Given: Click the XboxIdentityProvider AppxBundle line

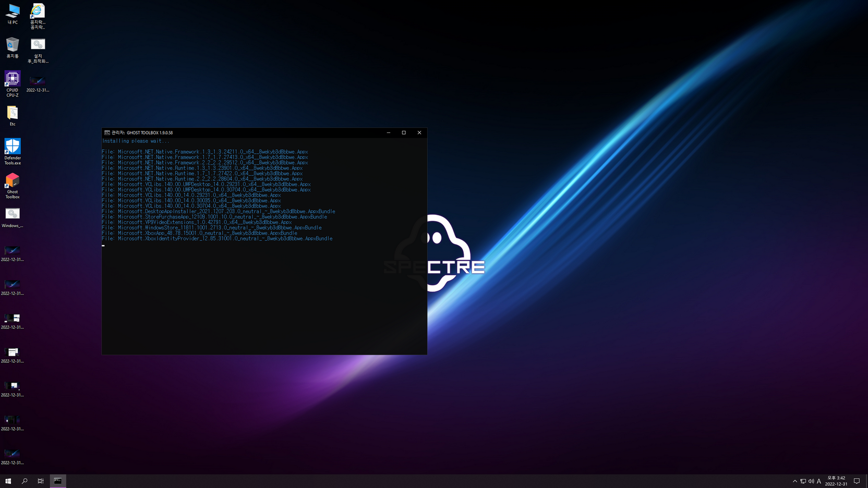Looking at the screenshot, I should (x=217, y=238).
